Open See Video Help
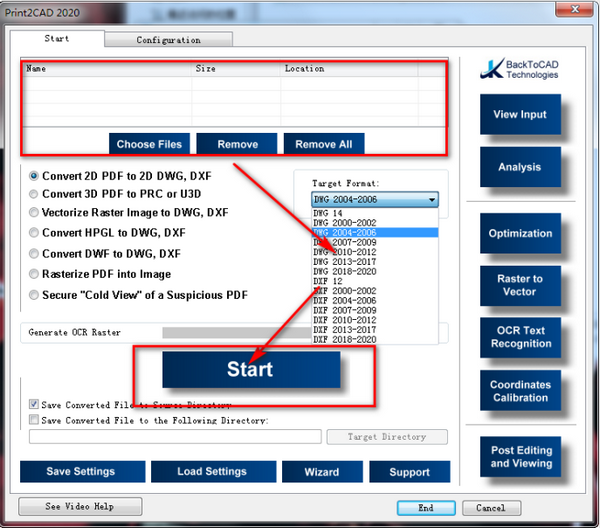Screen dimensions: 600x528 pyautogui.click(x=80, y=507)
